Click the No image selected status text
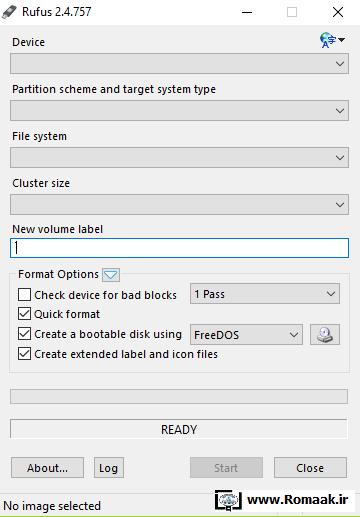Screen dimensions: 360x517 52,506
